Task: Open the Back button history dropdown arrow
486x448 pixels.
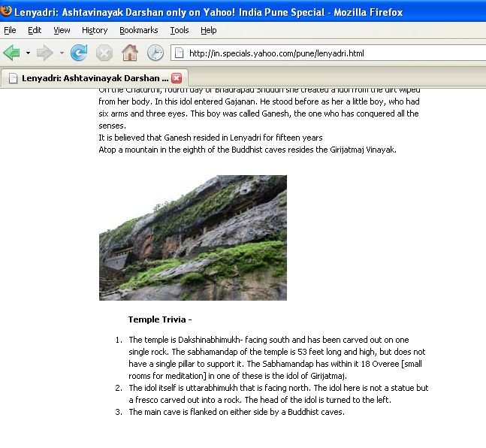Action: [x=29, y=53]
